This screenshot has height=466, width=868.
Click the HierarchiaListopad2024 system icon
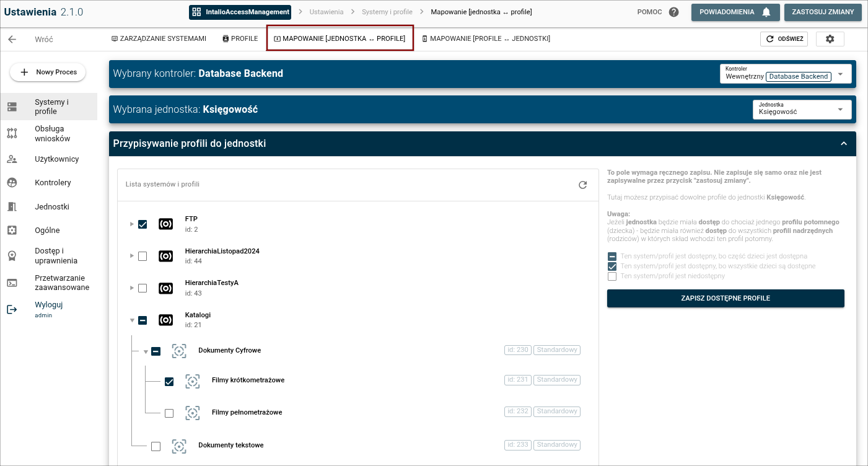point(165,256)
